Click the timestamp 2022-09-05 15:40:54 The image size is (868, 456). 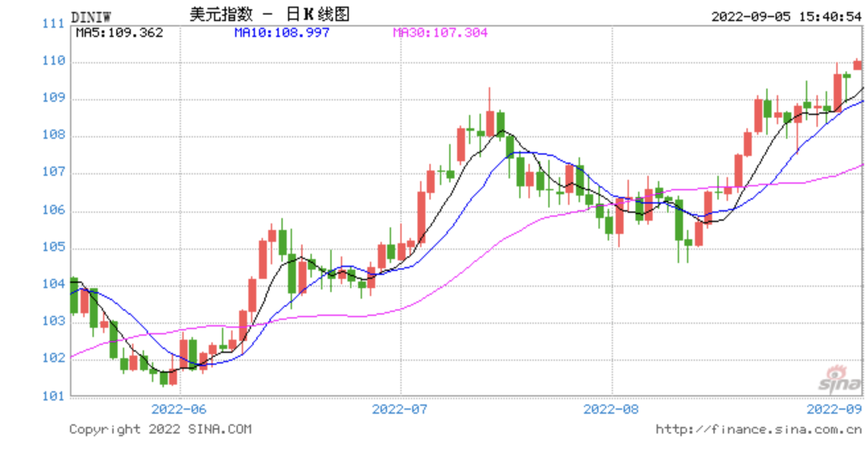[786, 17]
